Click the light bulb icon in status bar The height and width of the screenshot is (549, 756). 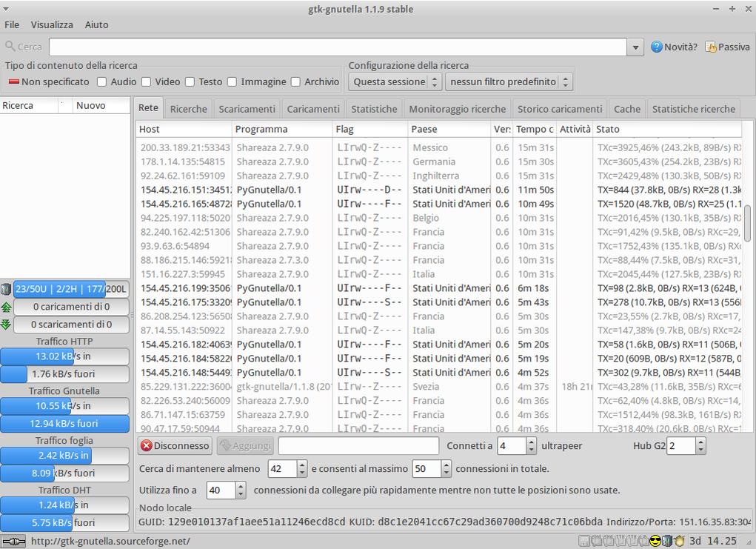[x=679, y=542]
